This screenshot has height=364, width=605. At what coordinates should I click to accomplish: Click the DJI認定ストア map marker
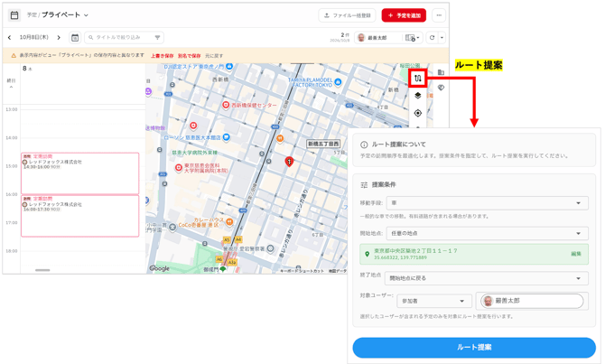click(x=229, y=67)
